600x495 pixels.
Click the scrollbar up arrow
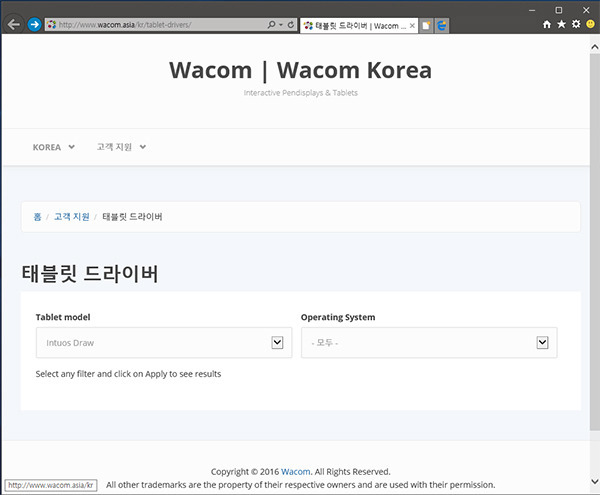point(595,47)
